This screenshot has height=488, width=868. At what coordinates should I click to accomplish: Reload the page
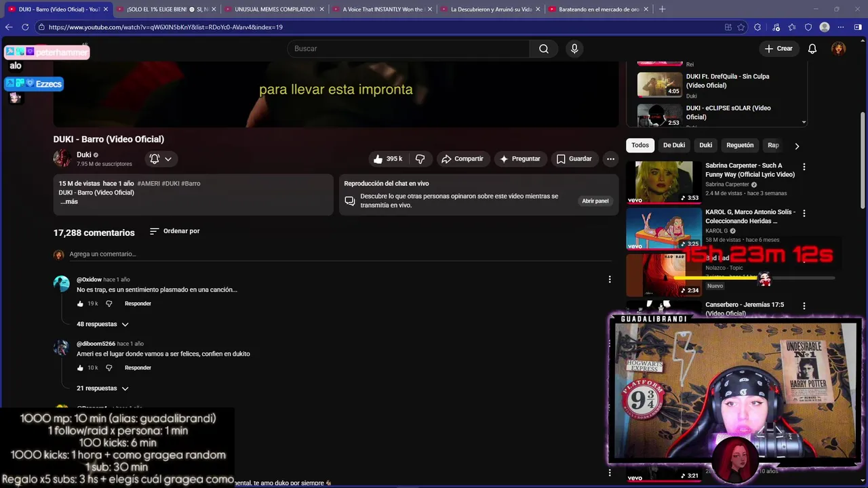click(25, 27)
